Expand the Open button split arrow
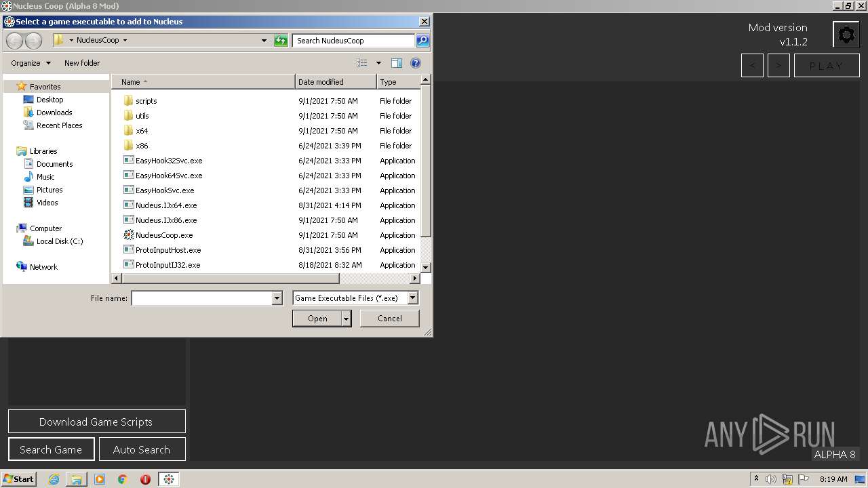This screenshot has height=488, width=868. click(347, 319)
